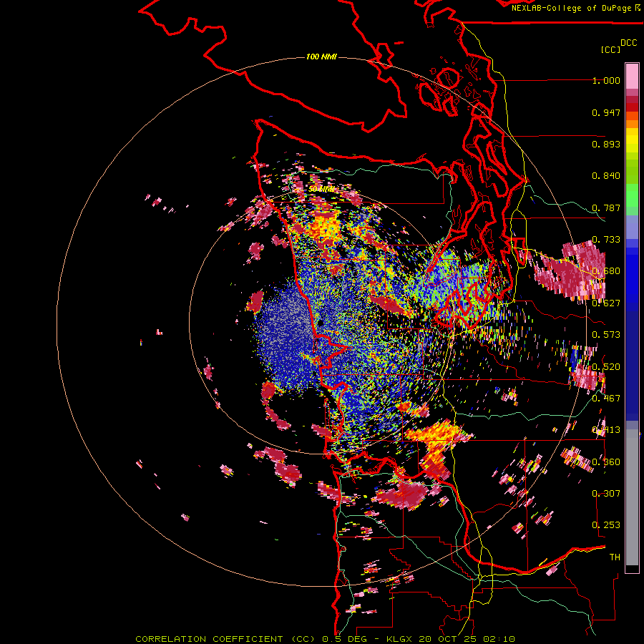
Task: Click the 0.467 scale value
Action: tap(606, 399)
